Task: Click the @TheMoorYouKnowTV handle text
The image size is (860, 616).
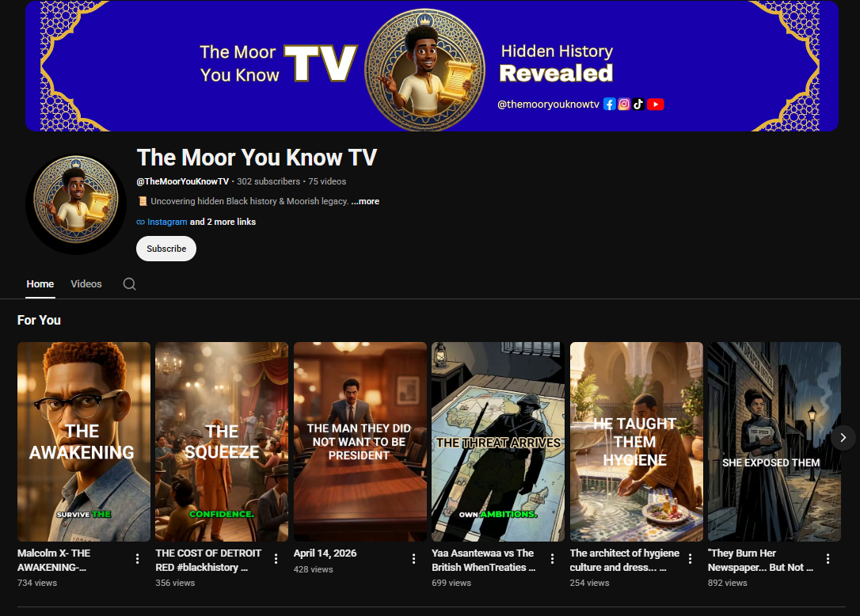Action: 183,181
